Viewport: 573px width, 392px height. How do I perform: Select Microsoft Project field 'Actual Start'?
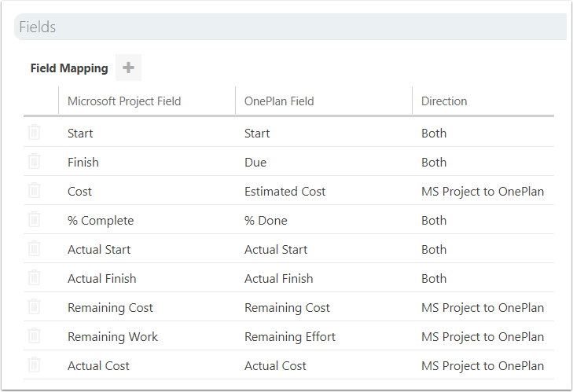99,250
